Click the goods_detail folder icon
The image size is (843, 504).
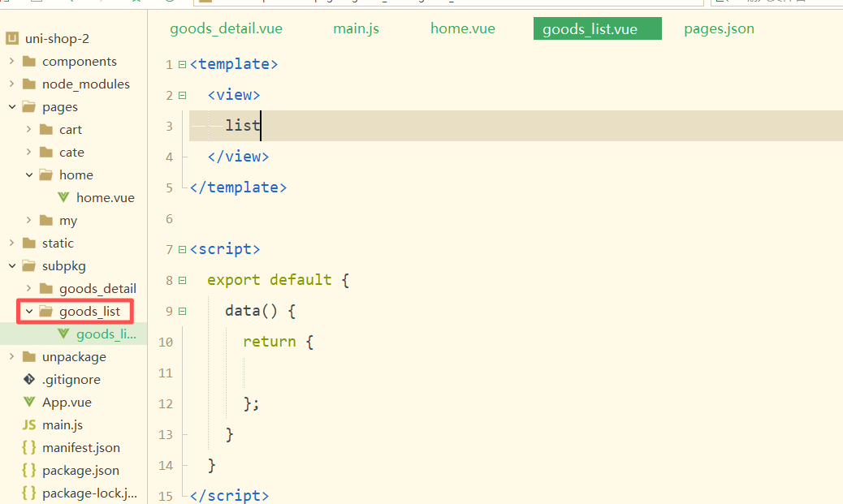(x=46, y=289)
